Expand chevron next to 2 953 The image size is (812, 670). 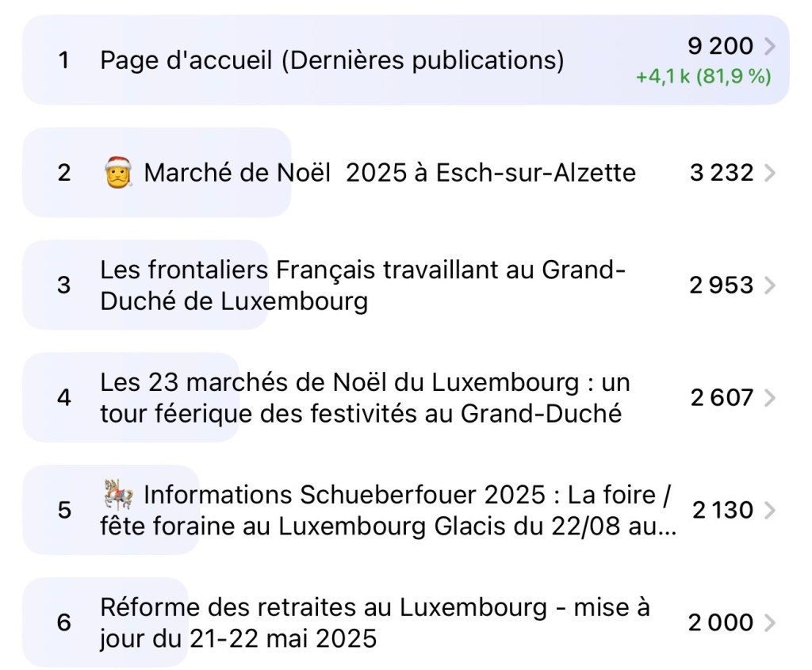(768, 285)
